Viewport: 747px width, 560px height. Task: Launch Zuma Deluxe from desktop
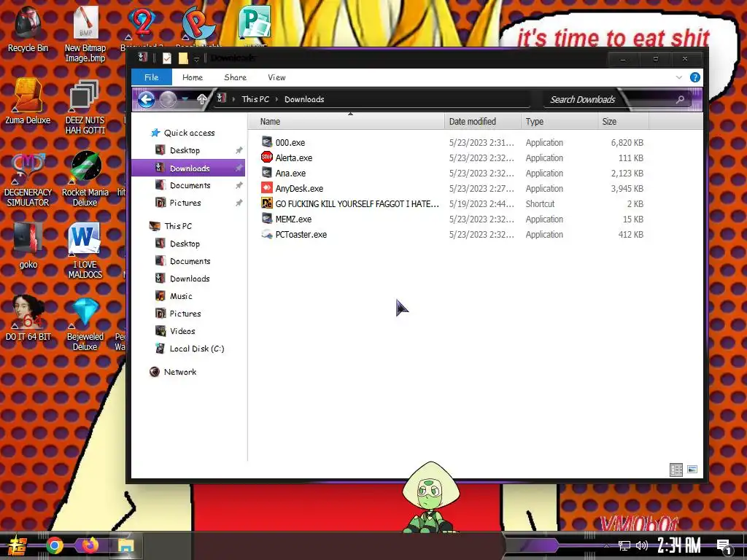coord(28,101)
